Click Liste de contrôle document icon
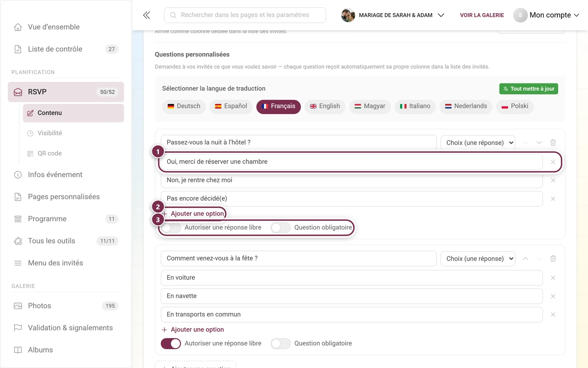The height and width of the screenshot is (368, 588). [18, 49]
